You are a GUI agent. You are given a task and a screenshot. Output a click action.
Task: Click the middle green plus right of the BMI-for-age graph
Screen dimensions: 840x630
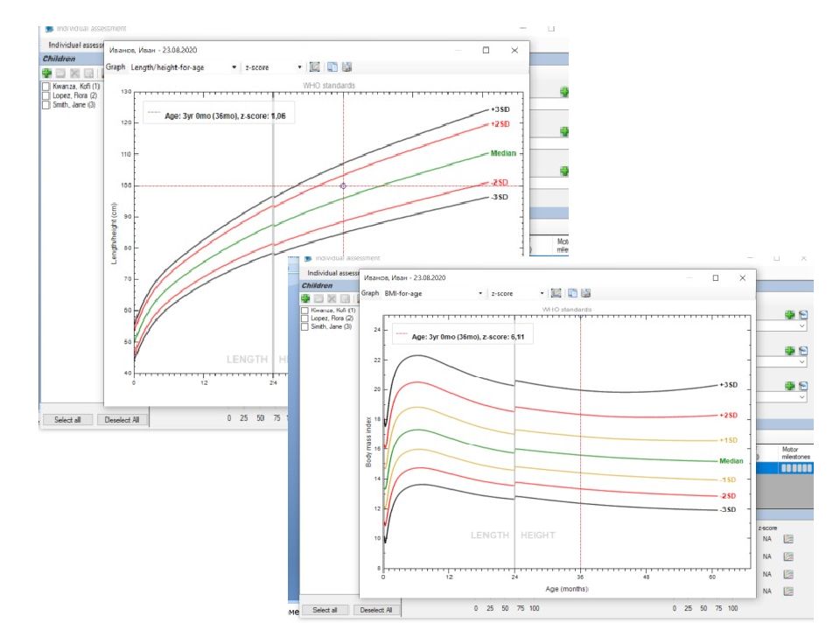point(789,351)
